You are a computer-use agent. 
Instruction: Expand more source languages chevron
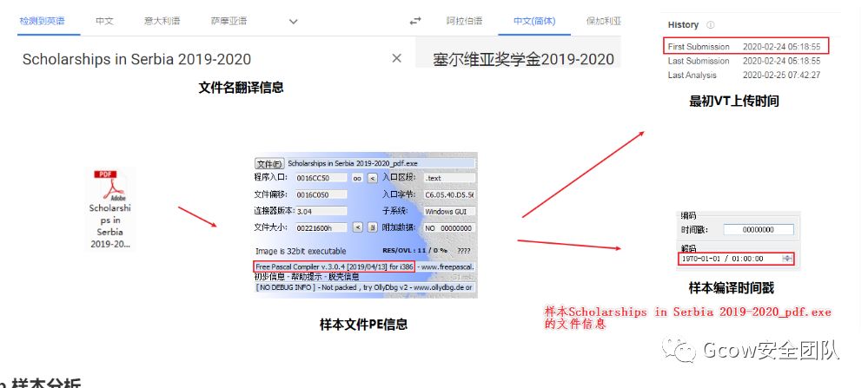click(294, 22)
